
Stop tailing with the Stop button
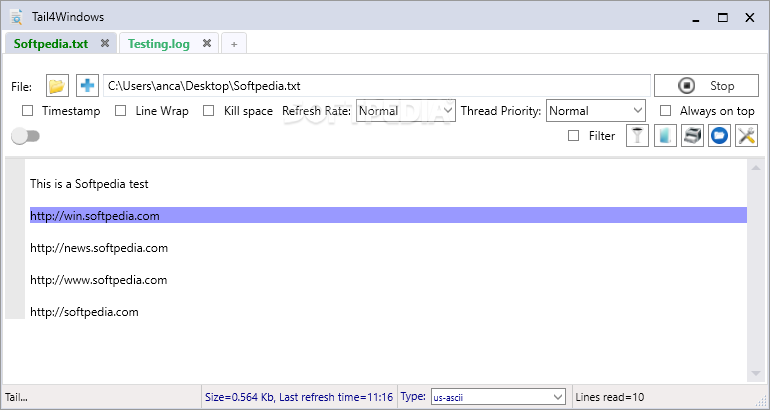[706, 86]
